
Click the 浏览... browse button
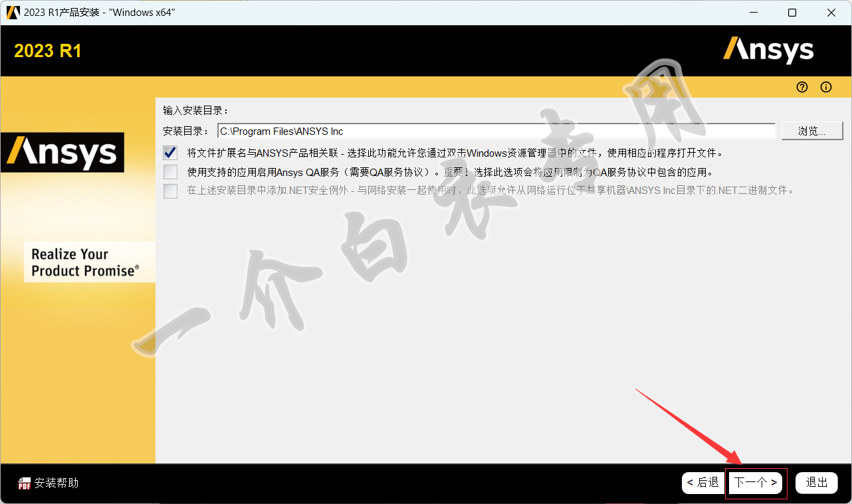812,131
